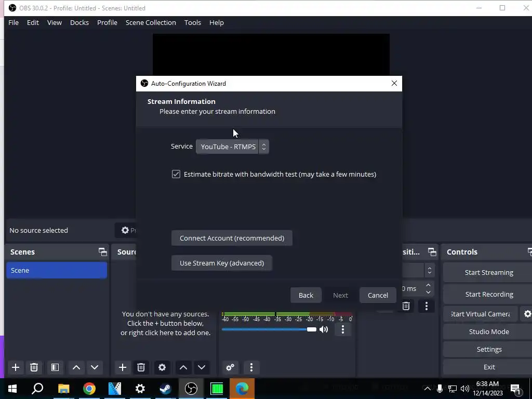The image size is (532, 399).
Task: Switch to OBS Studio taskbar icon
Action: click(191, 389)
